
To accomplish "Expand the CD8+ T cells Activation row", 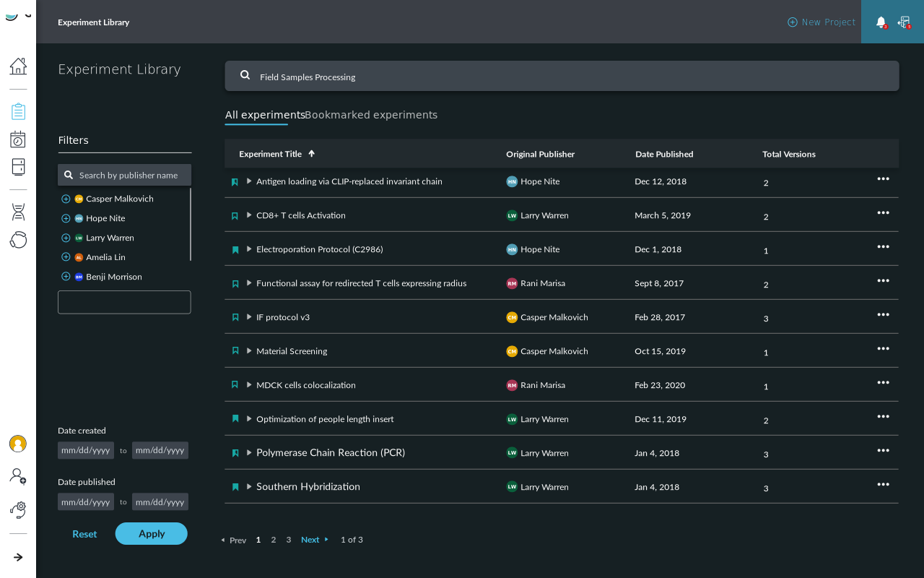I will click(x=249, y=215).
